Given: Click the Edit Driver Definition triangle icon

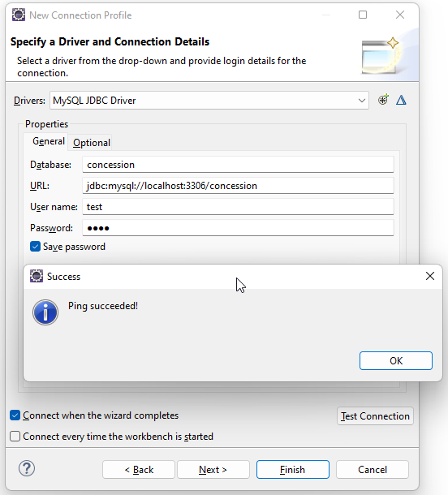Looking at the screenshot, I should click(x=401, y=100).
